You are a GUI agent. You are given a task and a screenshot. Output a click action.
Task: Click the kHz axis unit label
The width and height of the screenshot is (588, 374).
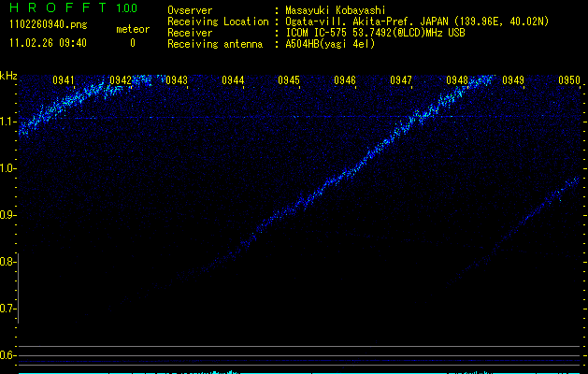(x=8, y=76)
